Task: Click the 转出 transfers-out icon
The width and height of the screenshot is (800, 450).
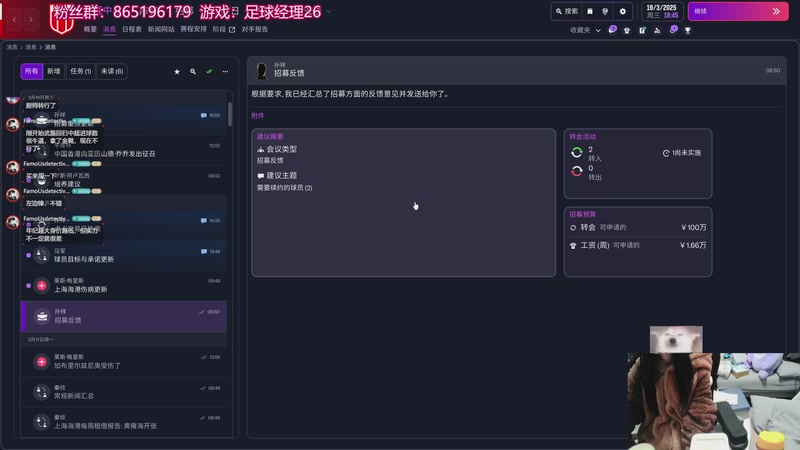Action: click(577, 171)
